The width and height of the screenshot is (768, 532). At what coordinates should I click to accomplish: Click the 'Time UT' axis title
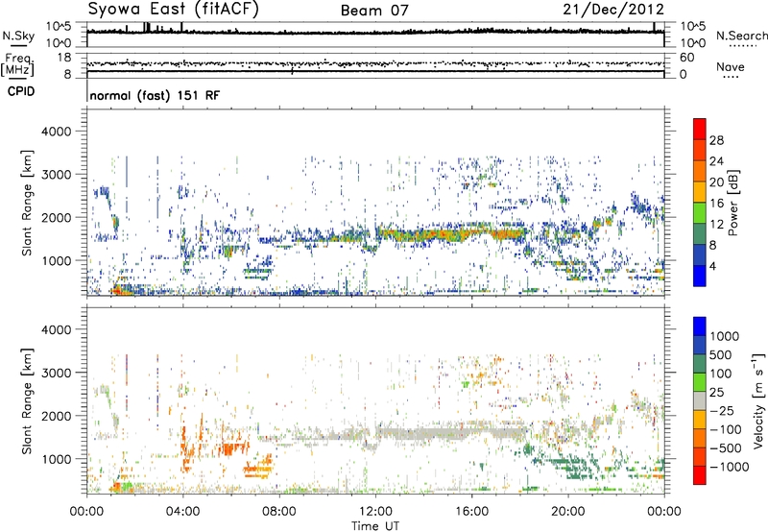pyautogui.click(x=375, y=526)
